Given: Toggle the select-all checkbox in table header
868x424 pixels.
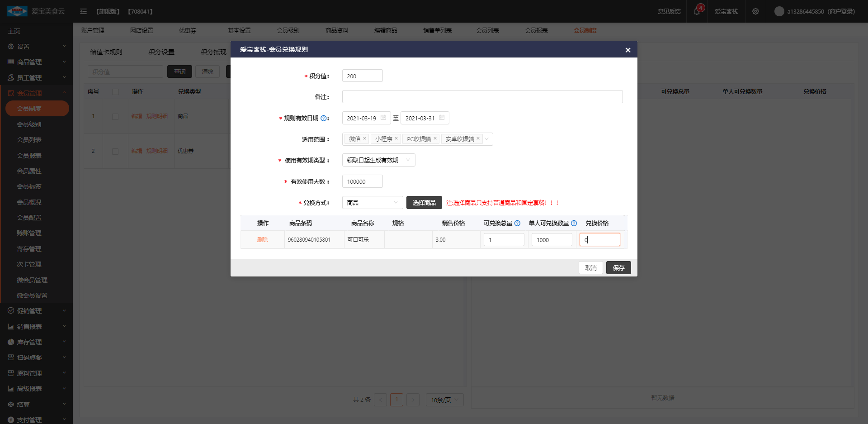Looking at the screenshot, I should 115,92.
